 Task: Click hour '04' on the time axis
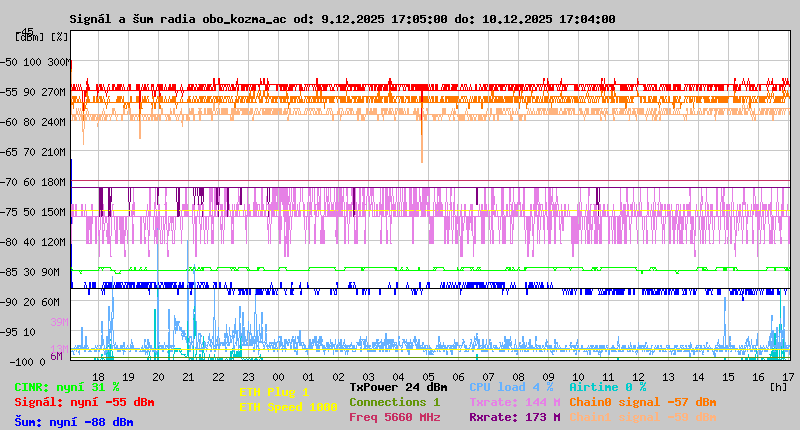[398, 377]
